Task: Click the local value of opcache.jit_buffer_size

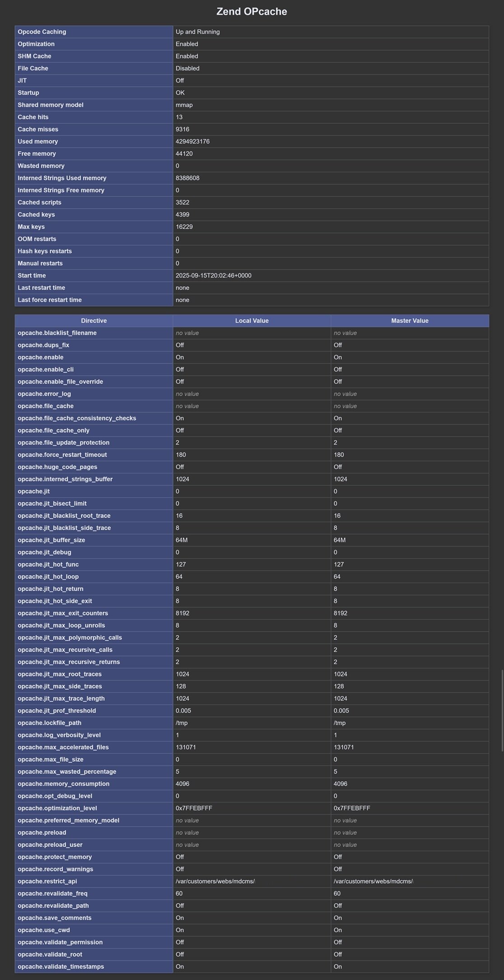Action: click(182, 540)
